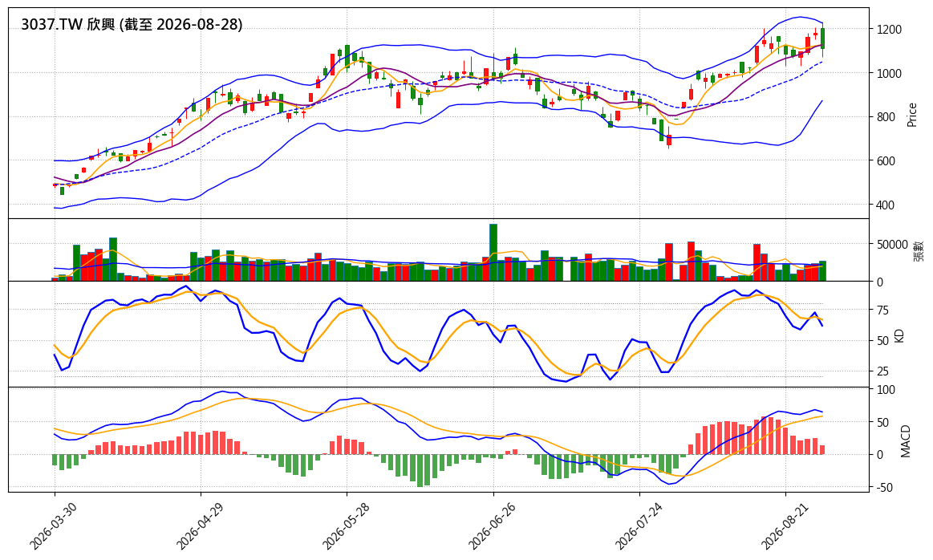
Task: Click the 2026-06-26 date label
Action: 492,526
